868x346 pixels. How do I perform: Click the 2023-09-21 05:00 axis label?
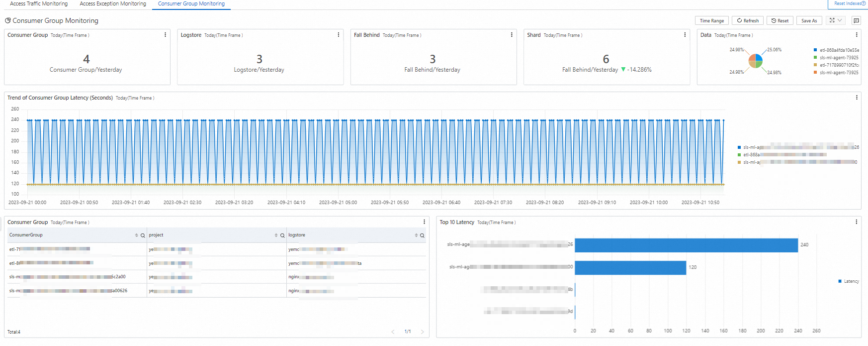click(338, 203)
